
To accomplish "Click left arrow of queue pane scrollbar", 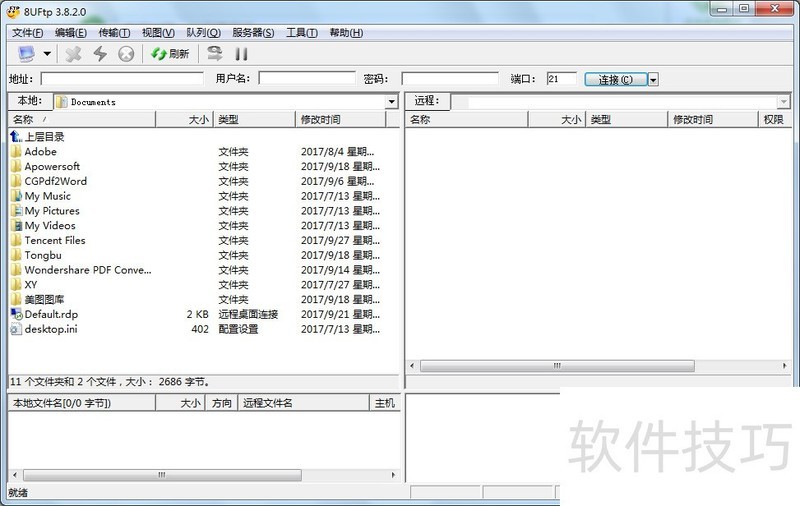I will [x=15, y=475].
